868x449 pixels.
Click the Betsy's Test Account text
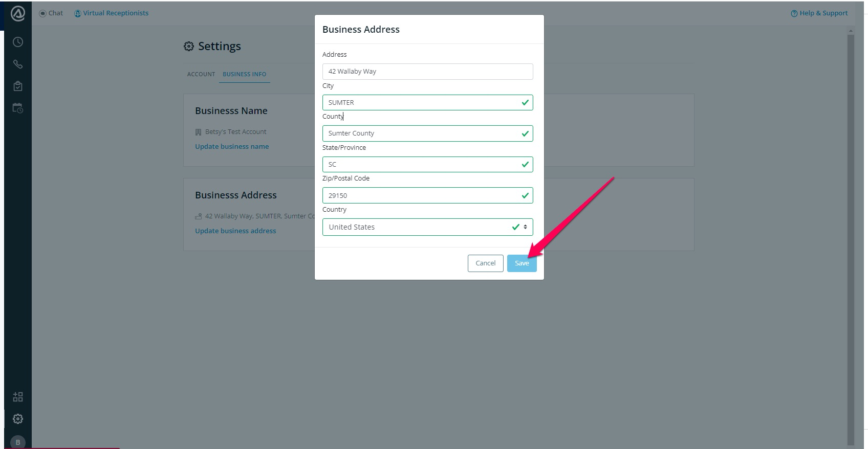click(236, 132)
